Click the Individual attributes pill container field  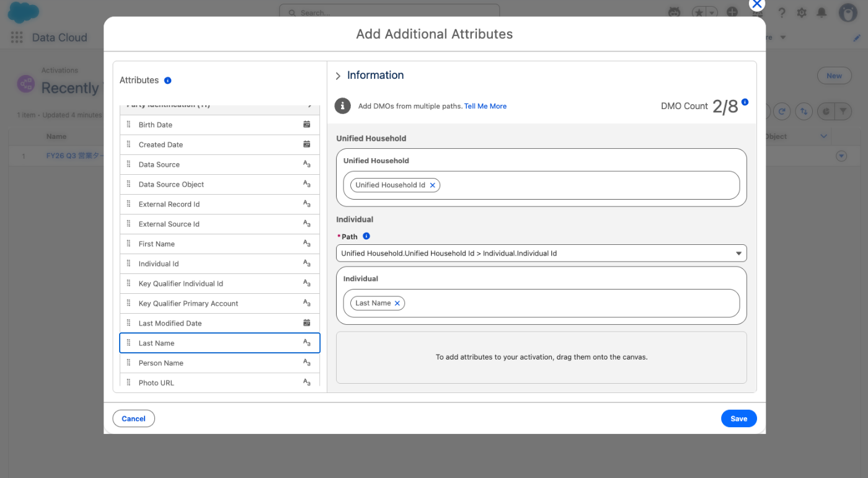point(570,303)
